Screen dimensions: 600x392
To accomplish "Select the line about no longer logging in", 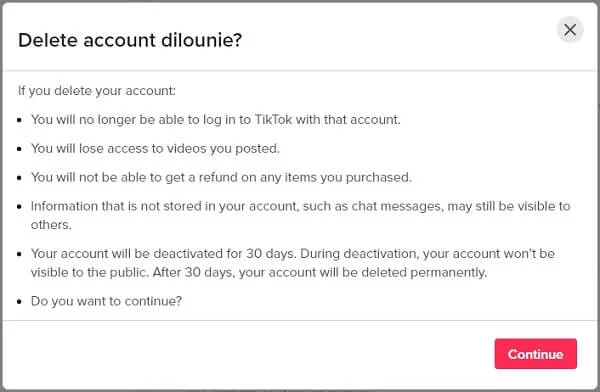I will coord(215,119).
